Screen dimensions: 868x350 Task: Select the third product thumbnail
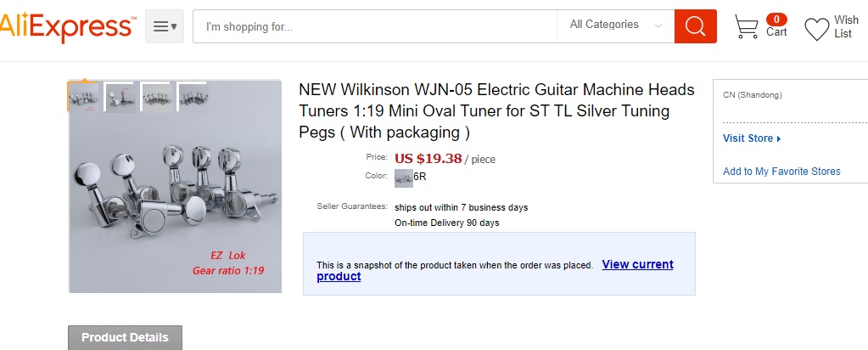(156, 96)
